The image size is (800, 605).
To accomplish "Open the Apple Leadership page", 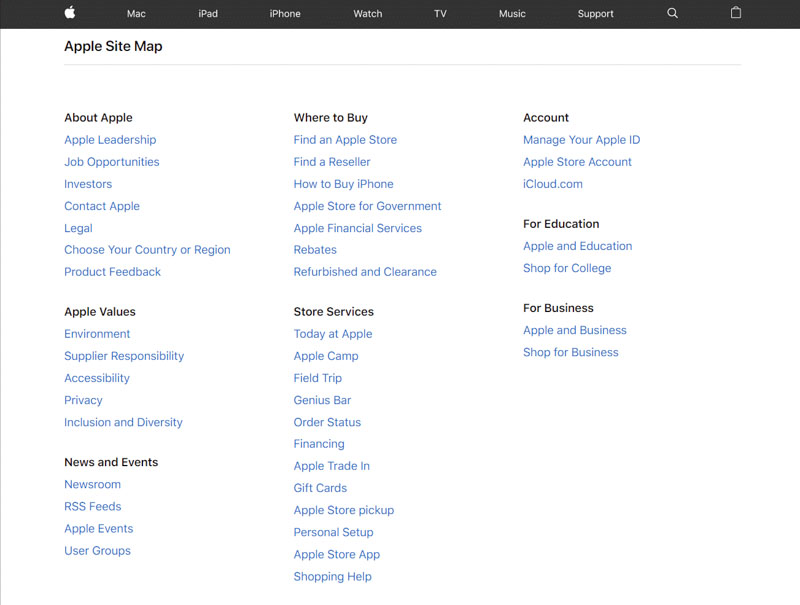I will (x=110, y=139).
